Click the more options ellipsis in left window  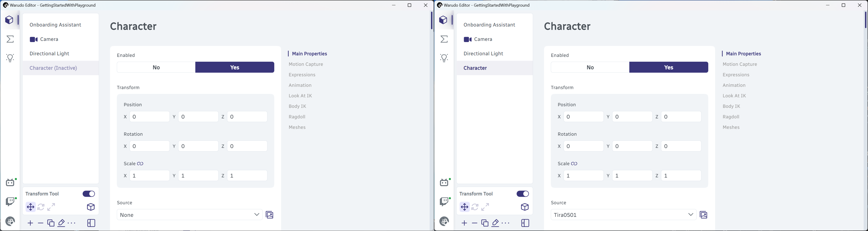click(72, 223)
